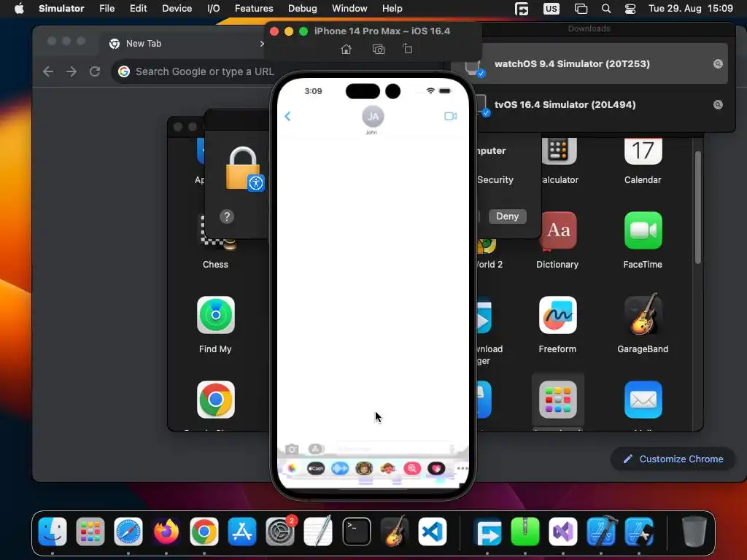Open the Window menu
The height and width of the screenshot is (560, 747).
point(349,9)
